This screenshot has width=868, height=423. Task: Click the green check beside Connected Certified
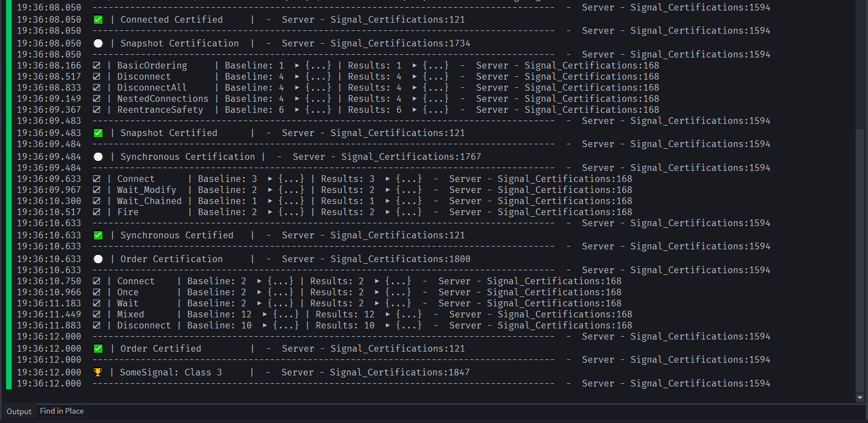[x=98, y=19]
